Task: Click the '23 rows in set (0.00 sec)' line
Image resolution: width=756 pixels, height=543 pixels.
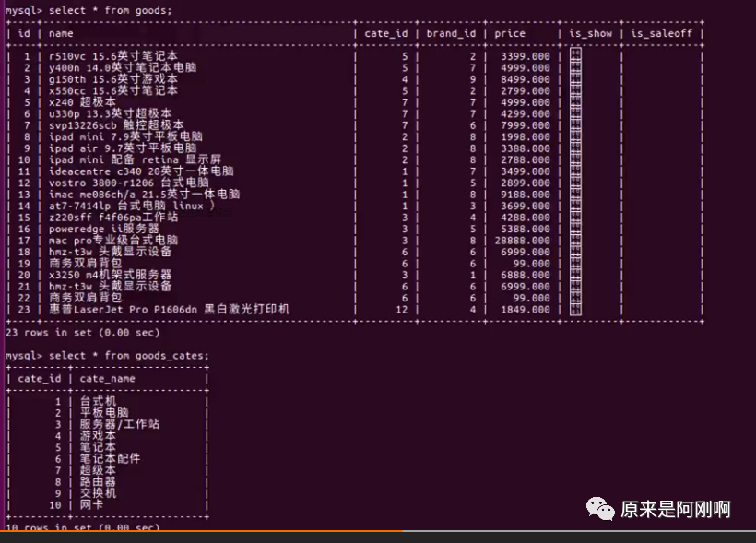Action: point(82,333)
